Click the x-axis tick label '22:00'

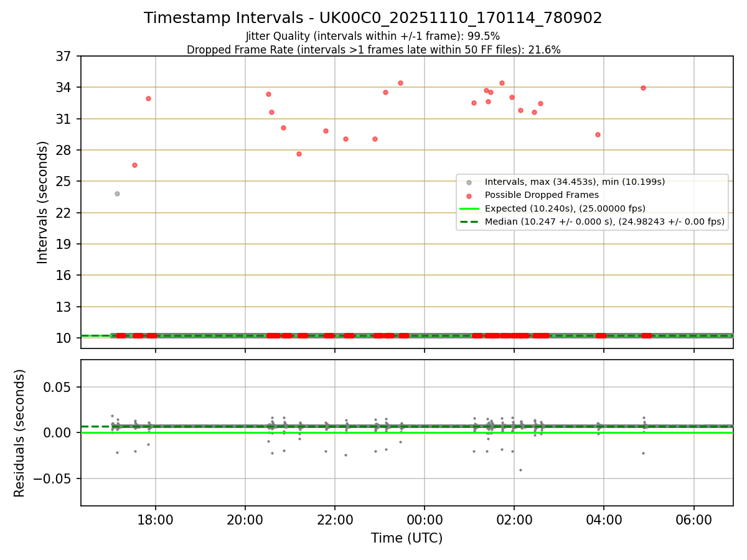tap(335, 521)
